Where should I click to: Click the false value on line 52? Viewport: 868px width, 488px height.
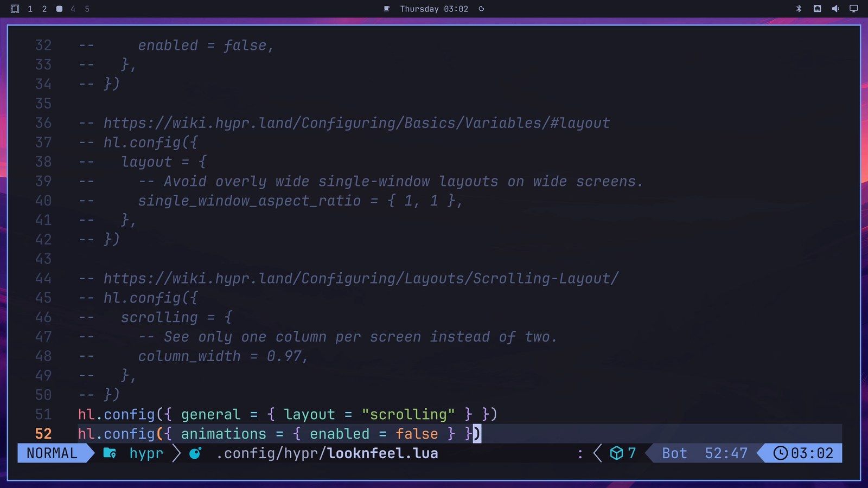pos(417,434)
